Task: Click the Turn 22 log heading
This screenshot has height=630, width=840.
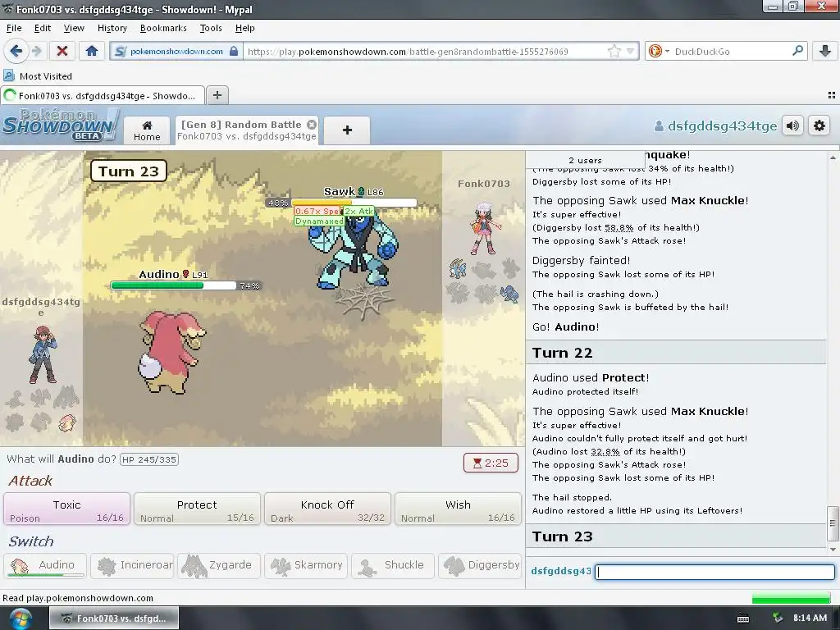Action: pyautogui.click(x=563, y=353)
